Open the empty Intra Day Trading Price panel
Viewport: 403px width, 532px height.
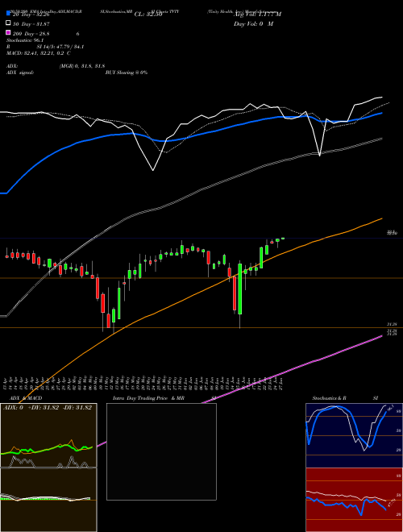click(161, 451)
